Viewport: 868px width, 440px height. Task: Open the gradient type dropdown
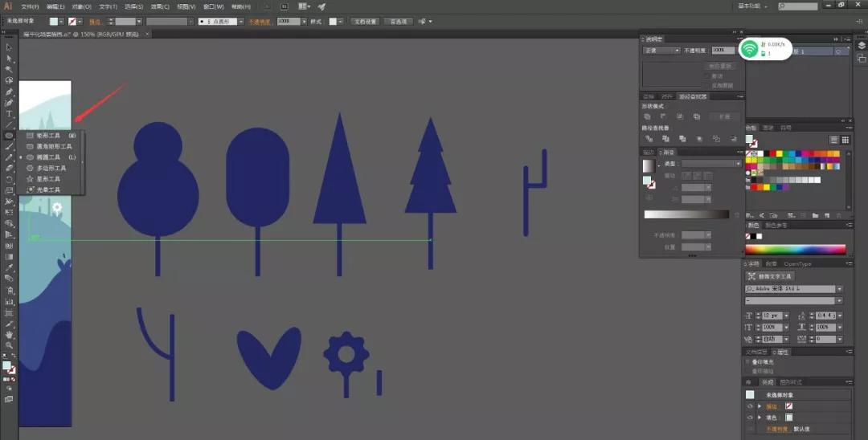pyautogui.click(x=710, y=164)
